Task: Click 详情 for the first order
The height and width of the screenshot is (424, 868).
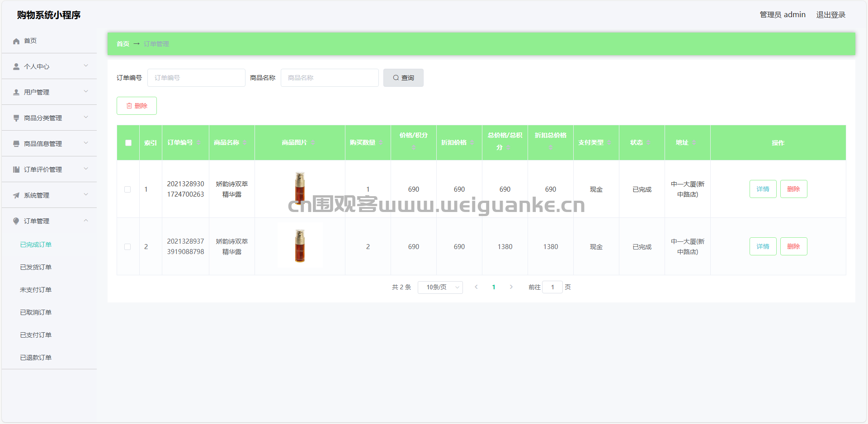Action: 763,189
